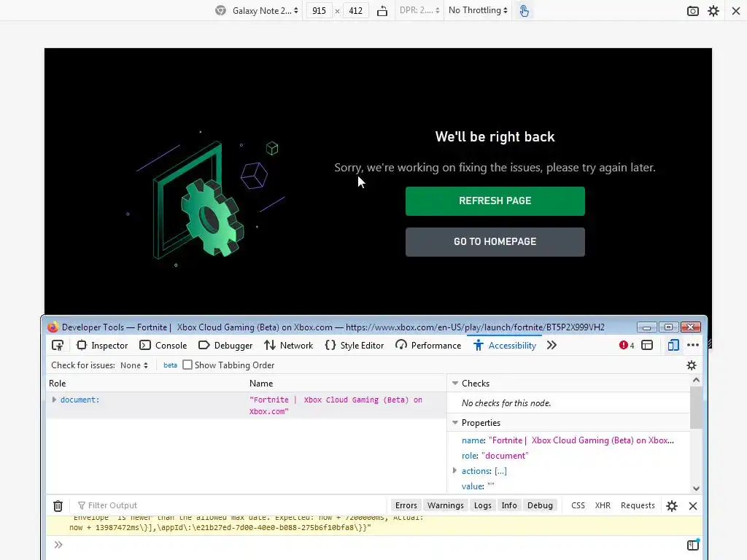Toggle the Errors filter

click(406, 506)
